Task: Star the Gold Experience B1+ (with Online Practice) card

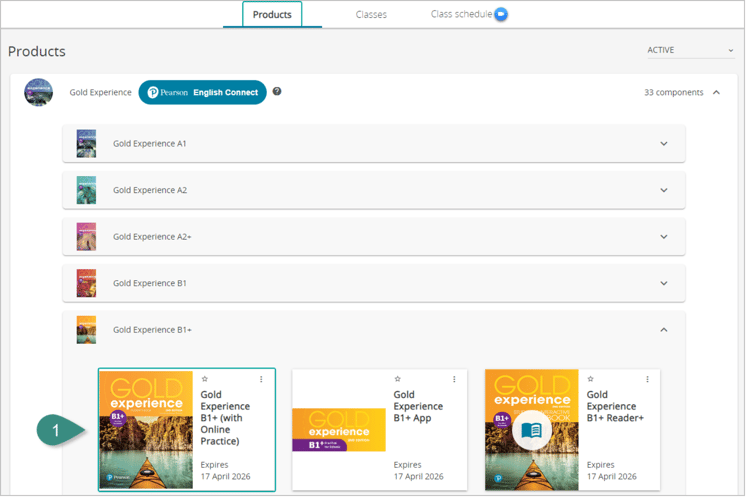Action: tap(205, 380)
